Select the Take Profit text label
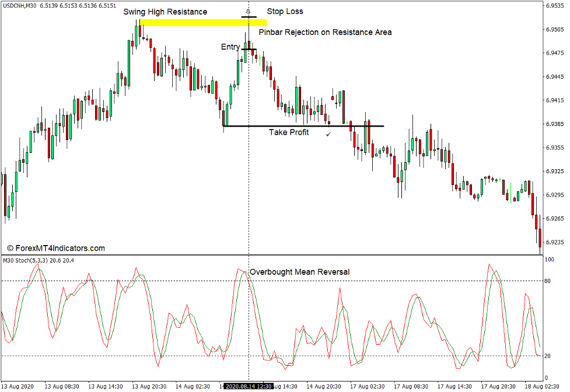The height and width of the screenshot is (392, 570). 289,132
